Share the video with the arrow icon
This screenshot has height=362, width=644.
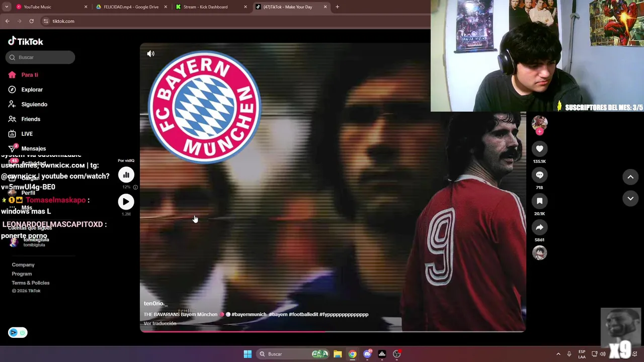(x=539, y=227)
